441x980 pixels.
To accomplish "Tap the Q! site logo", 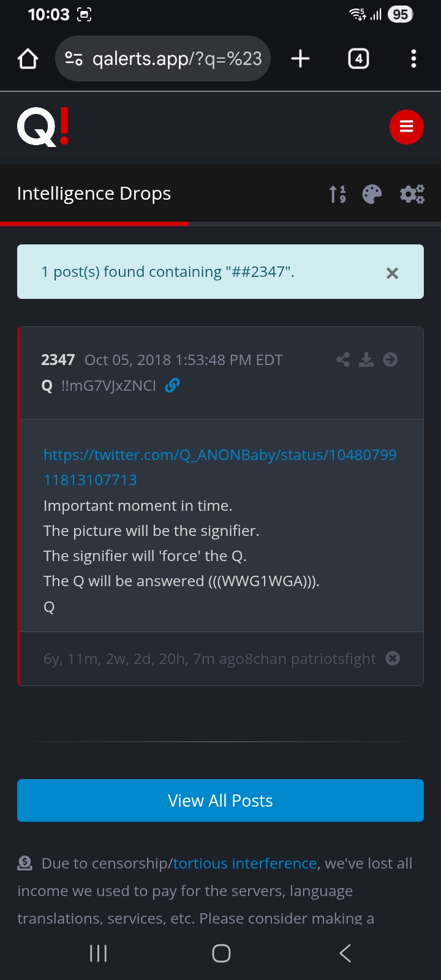I will click(43, 127).
